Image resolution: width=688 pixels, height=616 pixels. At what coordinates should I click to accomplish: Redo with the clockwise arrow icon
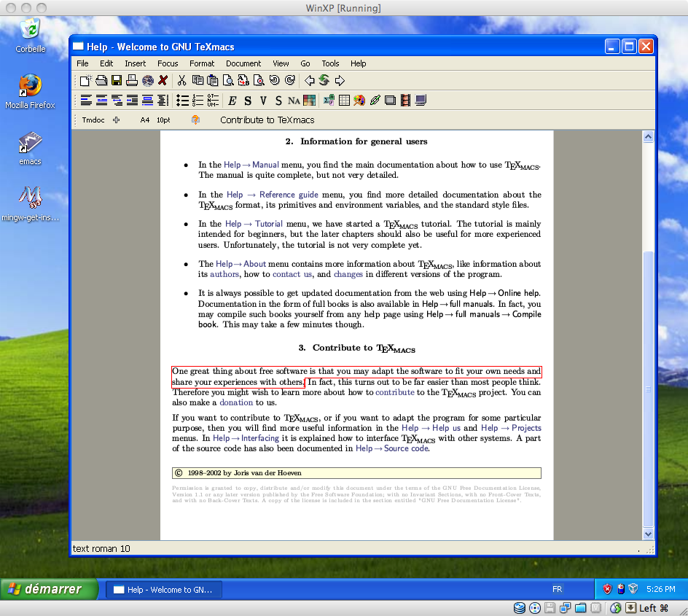(x=289, y=80)
